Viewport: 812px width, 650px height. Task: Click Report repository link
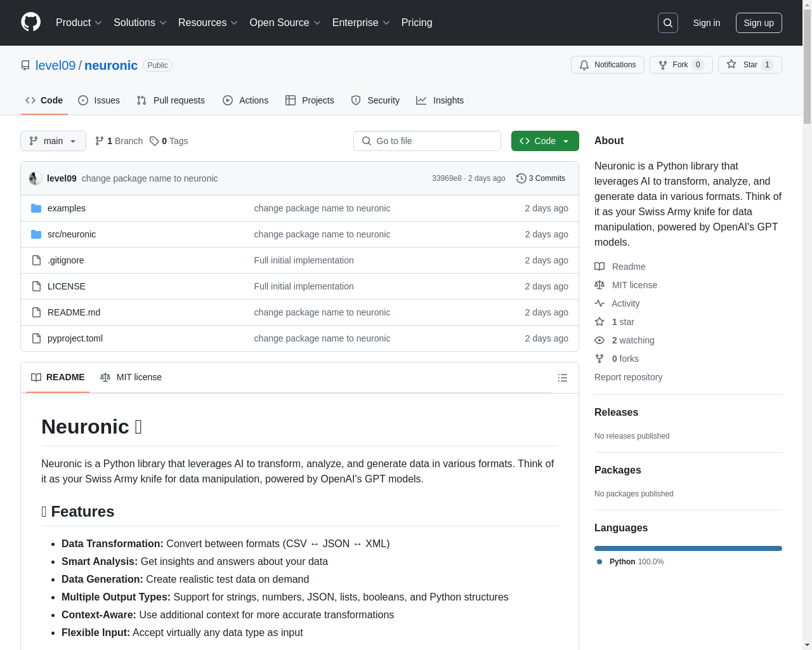click(x=628, y=377)
